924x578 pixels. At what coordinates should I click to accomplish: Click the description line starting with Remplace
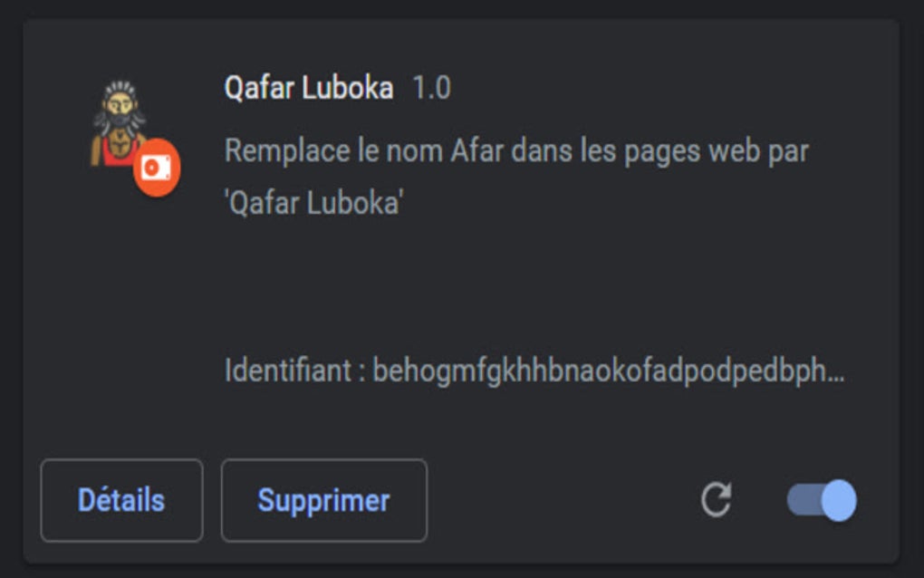point(515,150)
